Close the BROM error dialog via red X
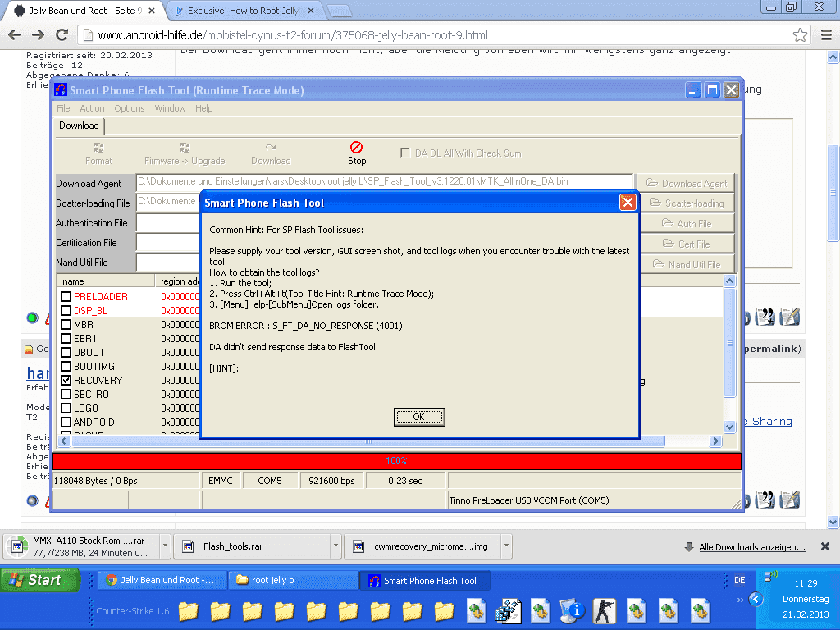Screen dimensions: 840x630 [x=628, y=203]
